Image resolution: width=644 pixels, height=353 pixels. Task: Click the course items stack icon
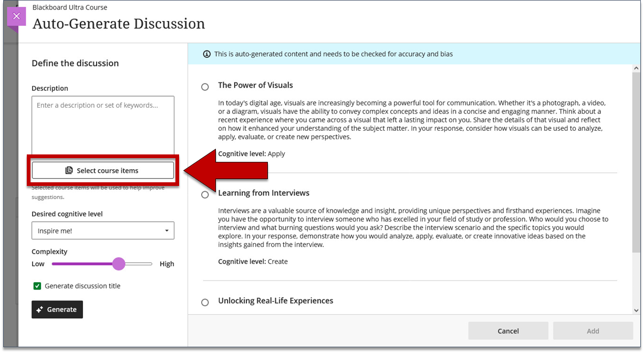69,171
